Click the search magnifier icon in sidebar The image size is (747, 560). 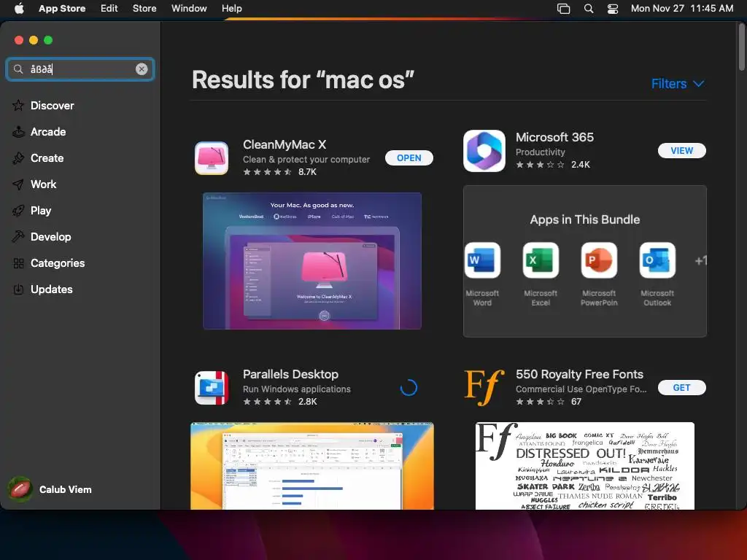coord(18,69)
